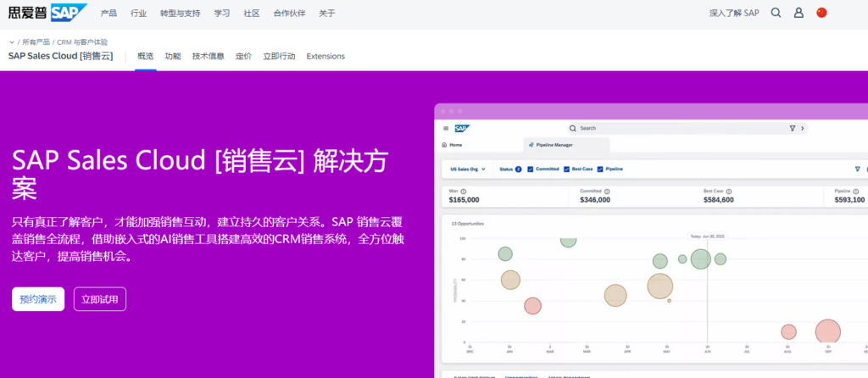
Task: Switch to the 定价 tab
Action: 243,56
